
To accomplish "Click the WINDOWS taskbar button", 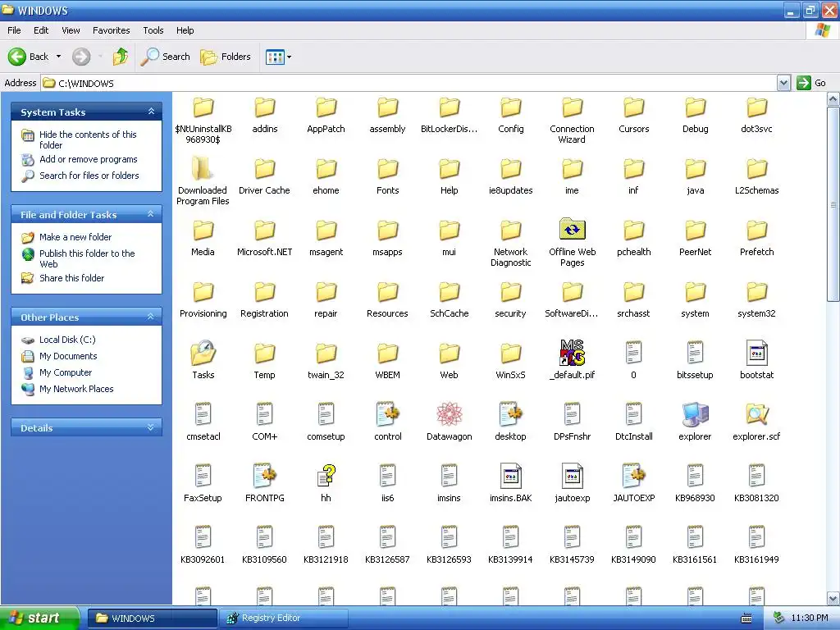I will [x=153, y=618].
